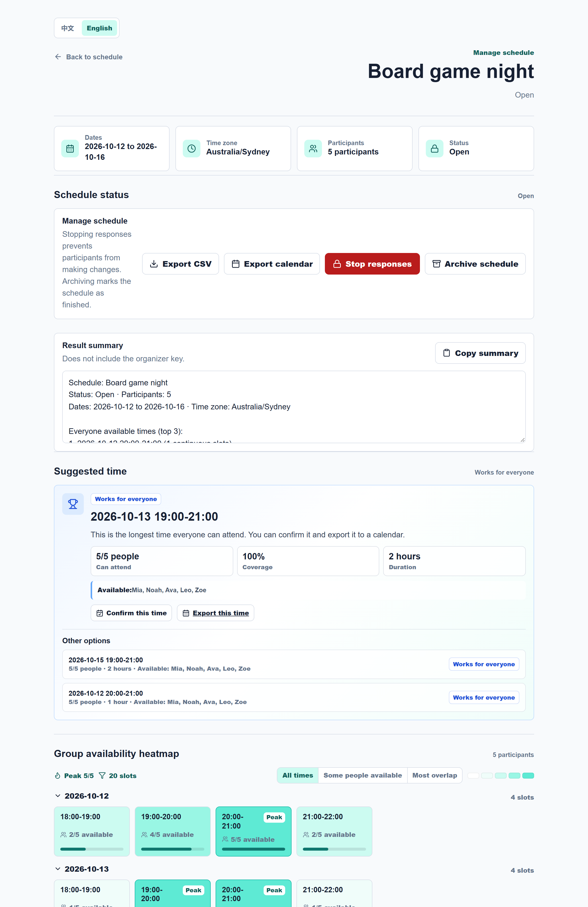Click the download icon on Export CSV
588x907 pixels.
154,264
